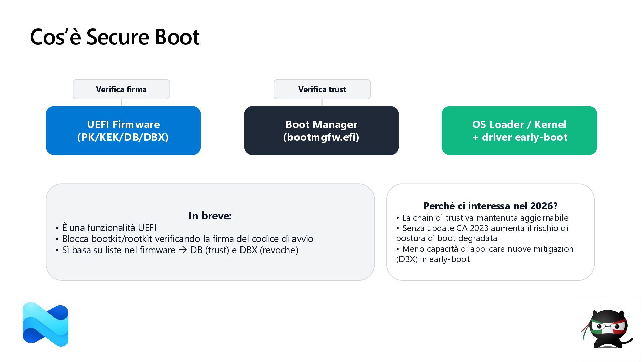Click the Perché ci interessa nel 2026 heading

[x=490, y=206]
